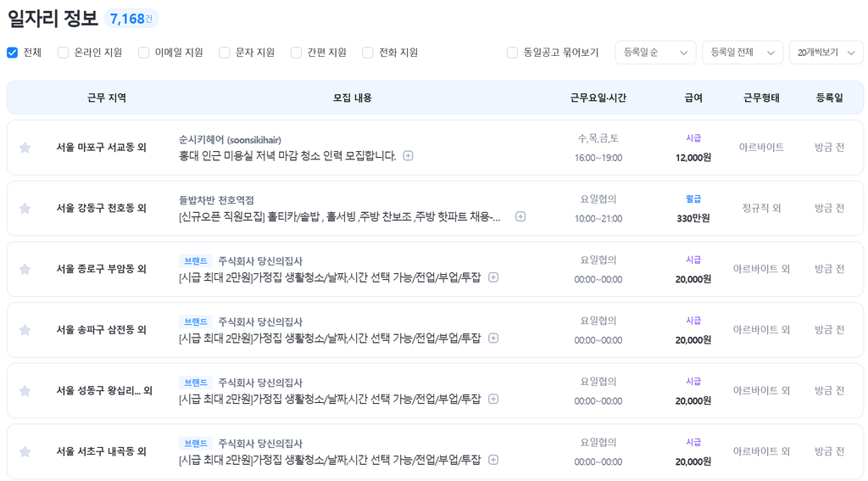Click 브랜드 badge in 서초구 내곡동 row
Screen dimensions: 868x481
tap(196, 444)
